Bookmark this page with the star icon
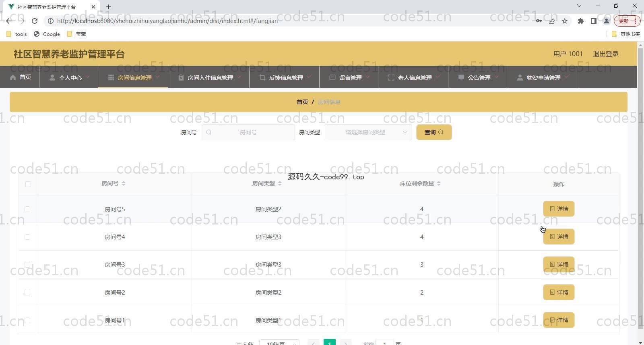Image resolution: width=644 pixels, height=345 pixels. coord(565,21)
